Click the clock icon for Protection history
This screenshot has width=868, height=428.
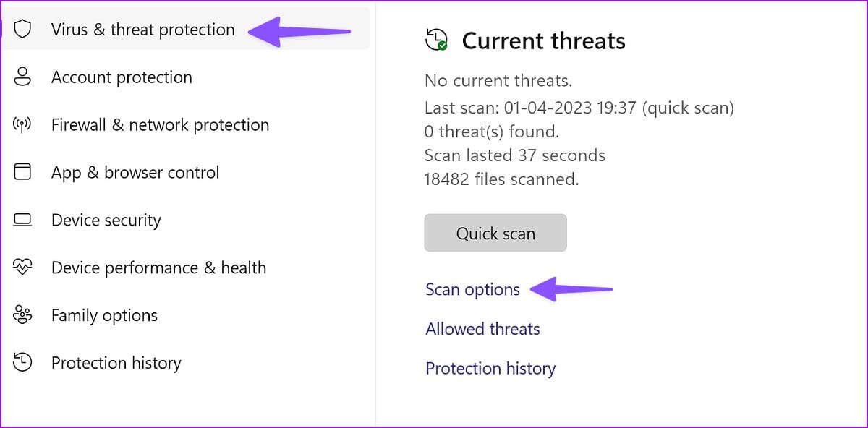[x=23, y=363]
